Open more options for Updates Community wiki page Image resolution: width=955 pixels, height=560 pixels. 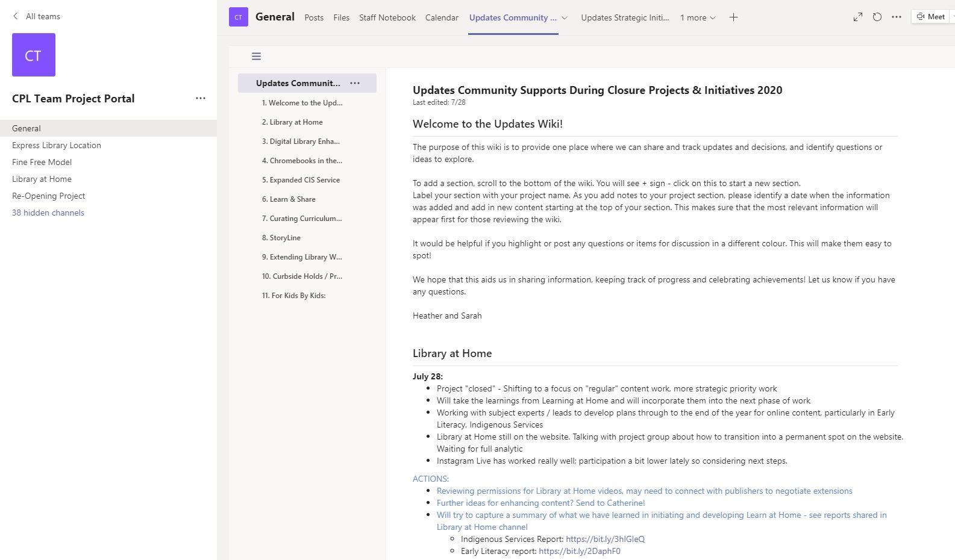pos(355,83)
